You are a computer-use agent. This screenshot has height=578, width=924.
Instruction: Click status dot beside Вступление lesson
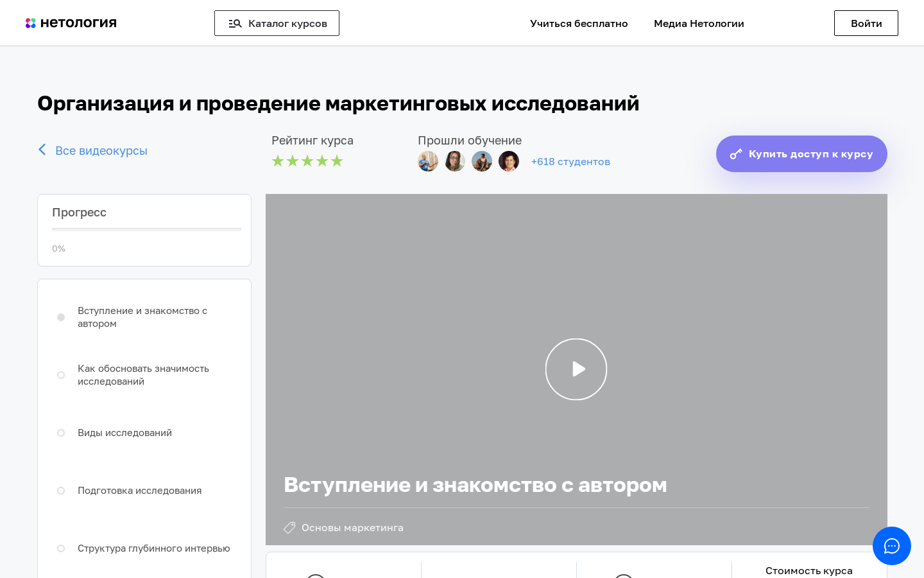point(61,317)
